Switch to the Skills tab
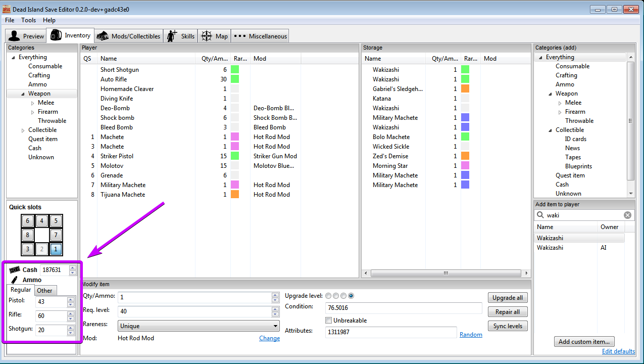Image resolution: width=644 pixels, height=364 pixels. [x=181, y=36]
